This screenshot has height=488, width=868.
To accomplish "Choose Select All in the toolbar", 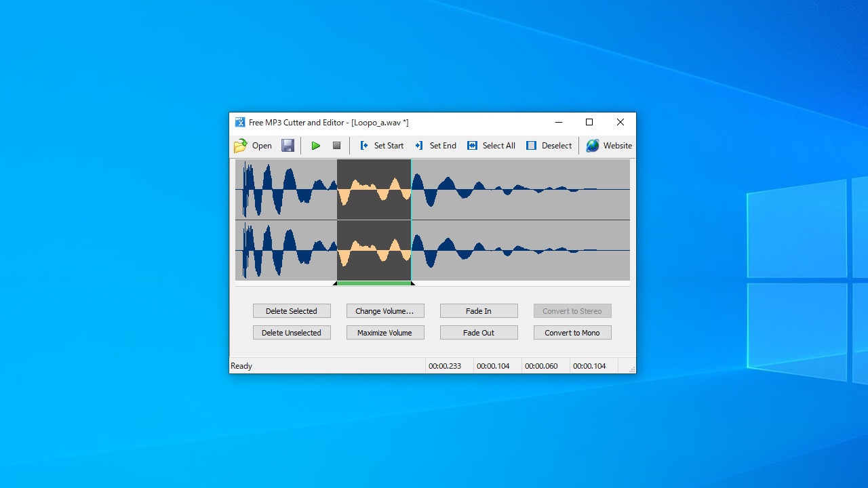I will [491, 146].
